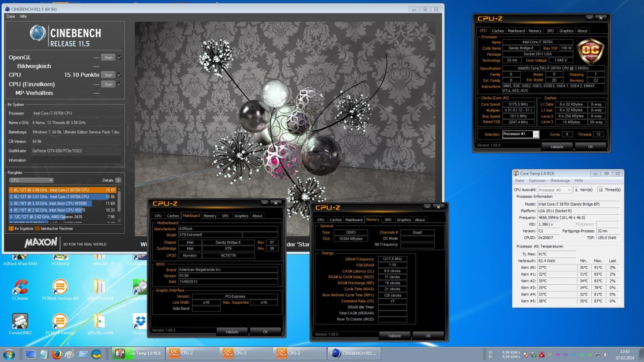Screen dimensions: 644x362
Task: Start the OpenGL benchmark
Action: (108, 57)
